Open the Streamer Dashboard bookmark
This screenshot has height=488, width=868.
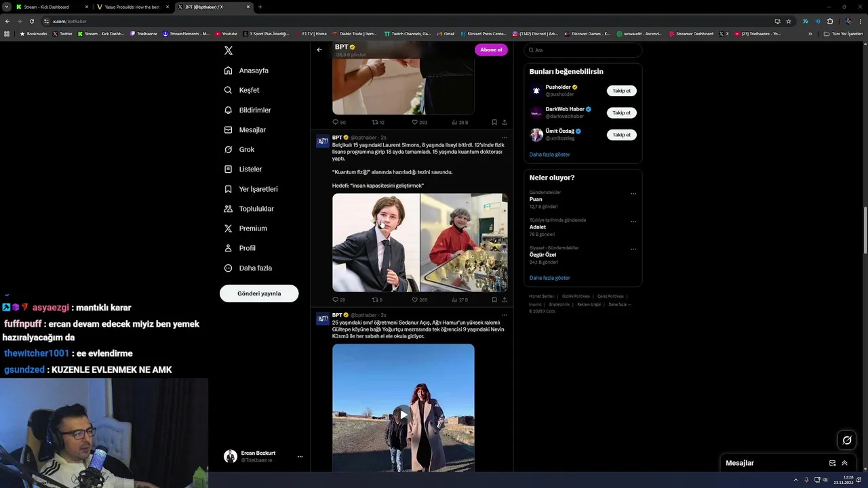(690, 33)
